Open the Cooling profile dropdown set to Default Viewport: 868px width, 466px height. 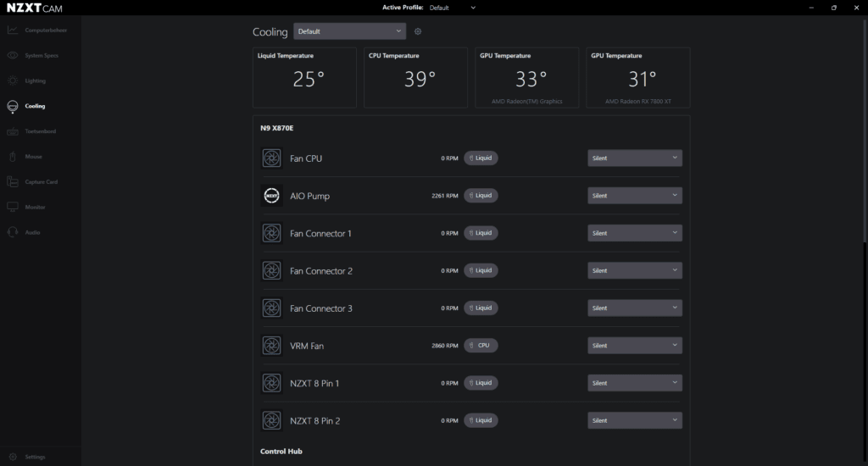pos(349,31)
